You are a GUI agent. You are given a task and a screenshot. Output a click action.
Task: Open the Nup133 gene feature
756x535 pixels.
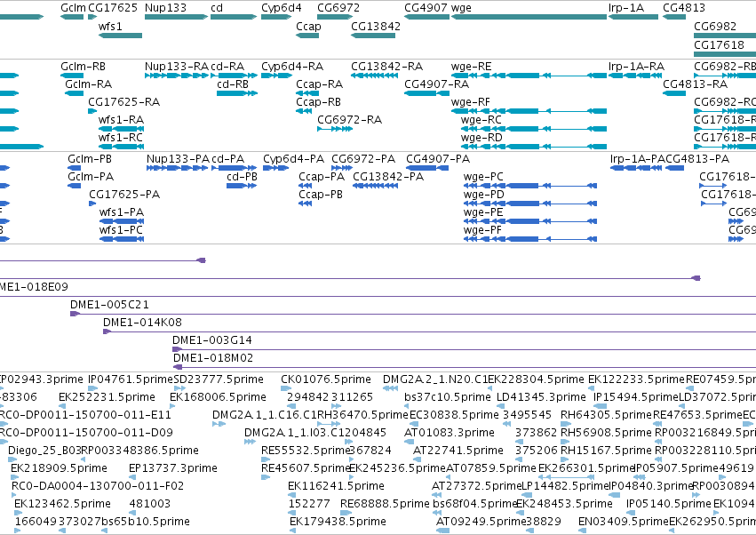tap(177, 17)
